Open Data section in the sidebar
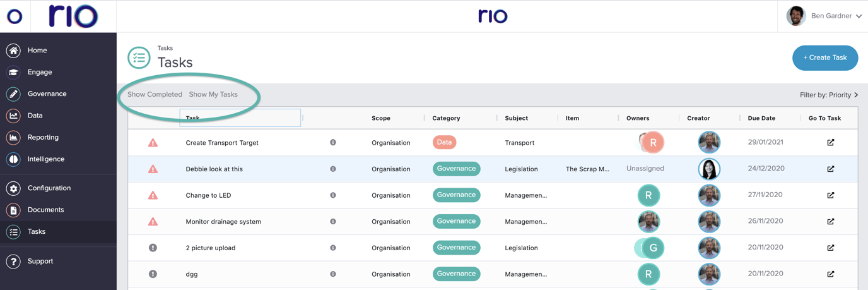 coord(35,116)
